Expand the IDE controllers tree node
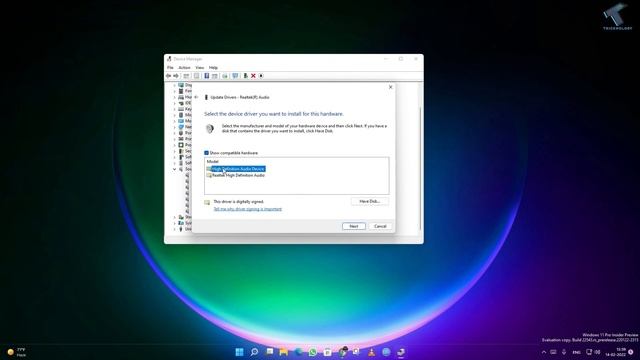Screen dimensions: 640x360 pos(175,103)
